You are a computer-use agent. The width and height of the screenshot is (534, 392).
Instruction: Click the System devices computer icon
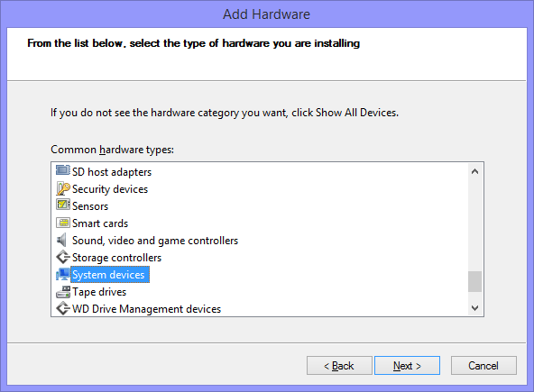point(62,274)
